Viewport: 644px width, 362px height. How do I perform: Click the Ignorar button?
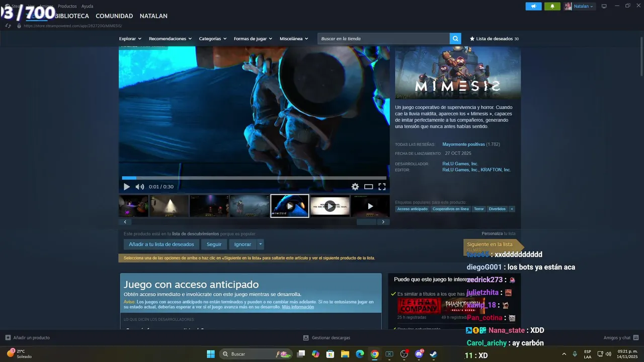pos(243,244)
